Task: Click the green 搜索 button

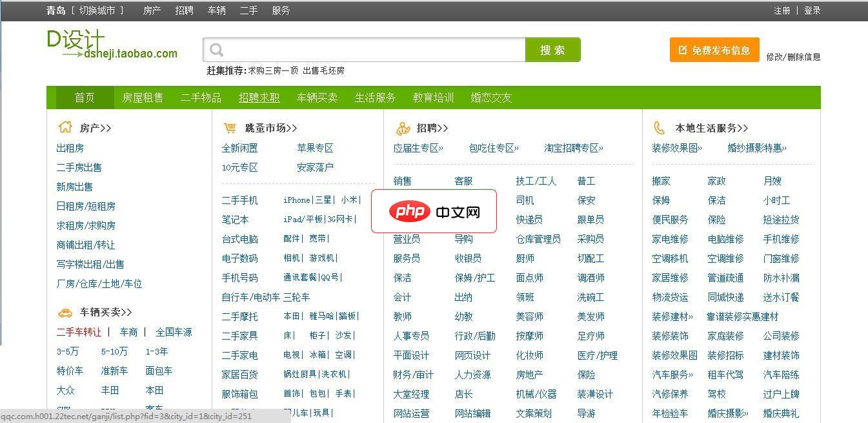Action: [x=552, y=48]
